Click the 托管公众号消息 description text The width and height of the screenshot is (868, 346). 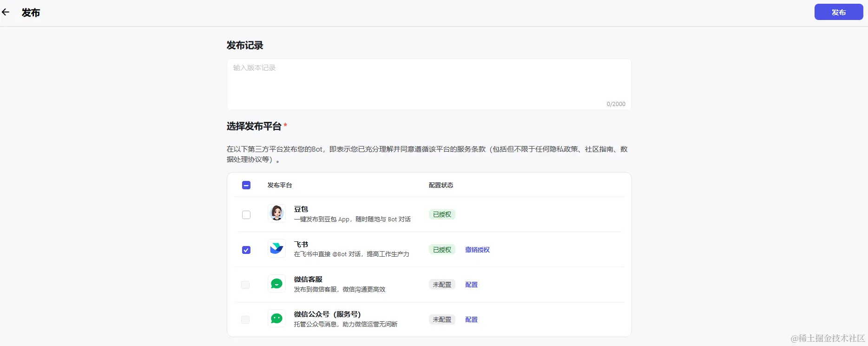(346, 324)
